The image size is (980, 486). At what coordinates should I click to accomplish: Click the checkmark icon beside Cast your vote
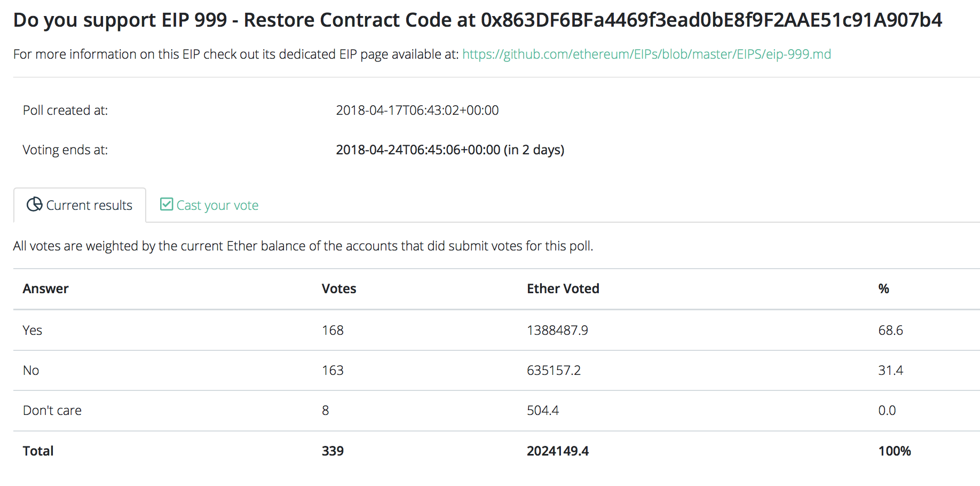point(167,205)
